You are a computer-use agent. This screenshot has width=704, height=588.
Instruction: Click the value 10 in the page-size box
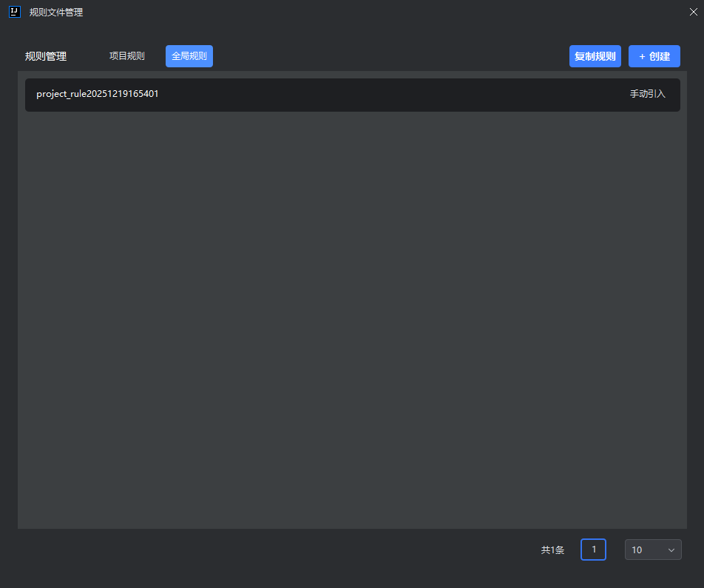pyautogui.click(x=637, y=550)
